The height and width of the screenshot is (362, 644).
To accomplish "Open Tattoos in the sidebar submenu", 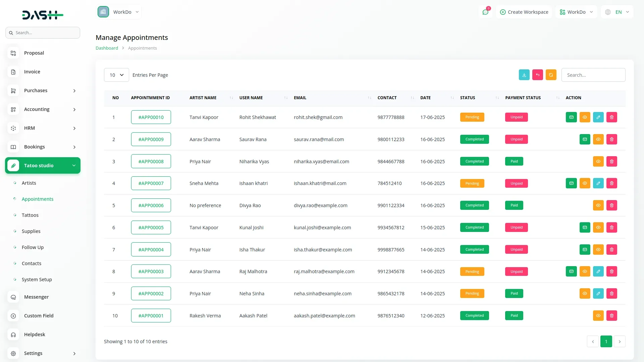I will coord(30,215).
